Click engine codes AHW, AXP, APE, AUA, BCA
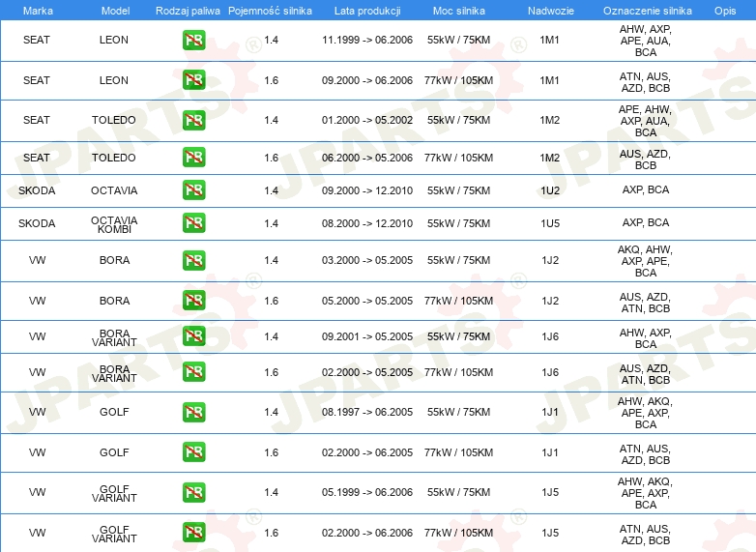The image size is (756, 552). [x=646, y=41]
